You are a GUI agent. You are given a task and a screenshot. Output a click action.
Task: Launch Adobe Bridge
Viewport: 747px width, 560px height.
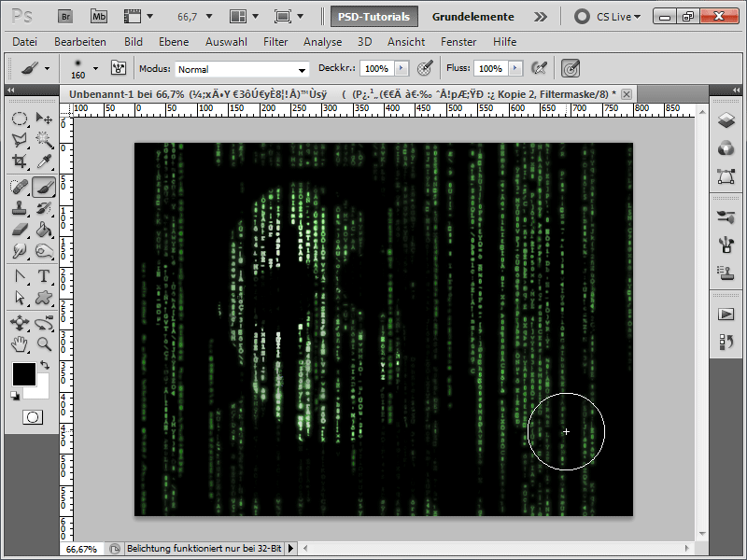click(65, 17)
